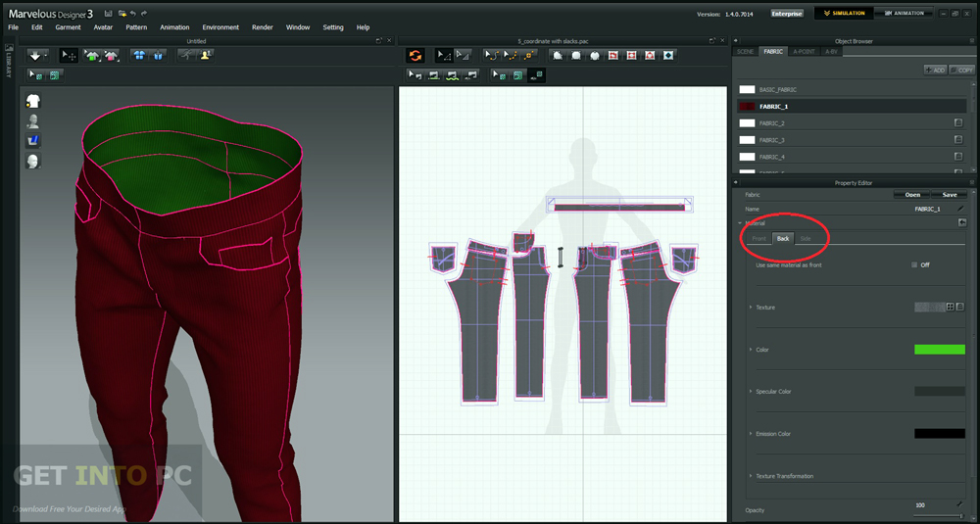
Task: Click the T-shirt garment display icon
Action: [x=33, y=100]
